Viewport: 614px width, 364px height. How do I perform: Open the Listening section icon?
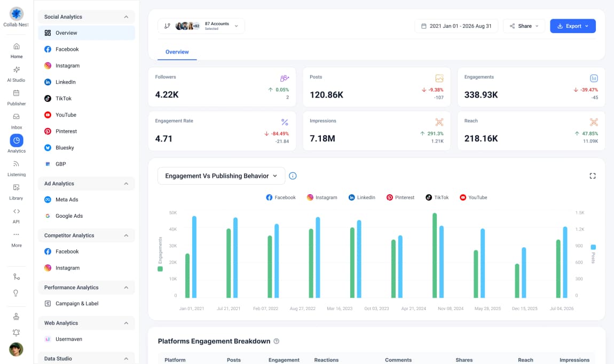tap(17, 164)
